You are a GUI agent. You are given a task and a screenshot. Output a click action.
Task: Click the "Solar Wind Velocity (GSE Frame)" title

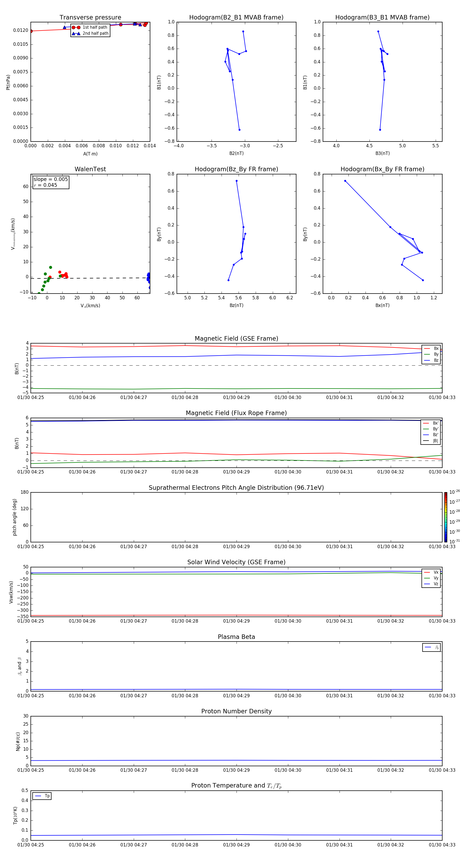[x=236, y=562]
